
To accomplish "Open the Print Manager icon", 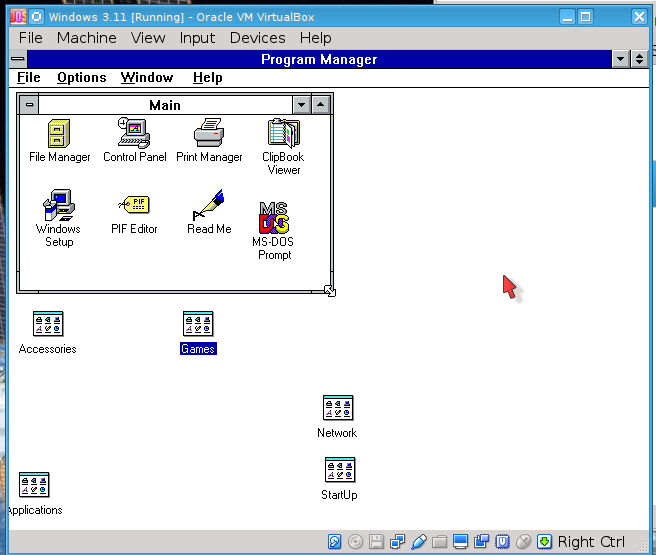I will pyautogui.click(x=209, y=133).
